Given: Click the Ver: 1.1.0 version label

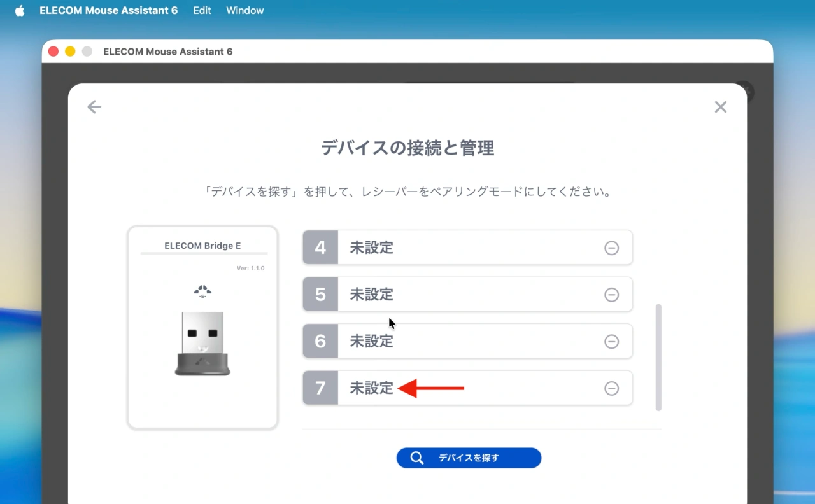Looking at the screenshot, I should tap(250, 269).
